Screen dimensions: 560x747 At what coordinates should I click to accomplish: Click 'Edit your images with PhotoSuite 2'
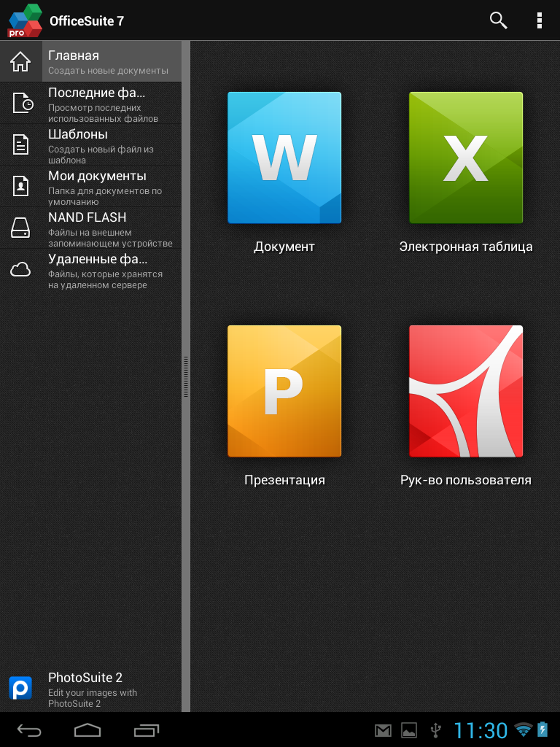pyautogui.click(x=93, y=698)
